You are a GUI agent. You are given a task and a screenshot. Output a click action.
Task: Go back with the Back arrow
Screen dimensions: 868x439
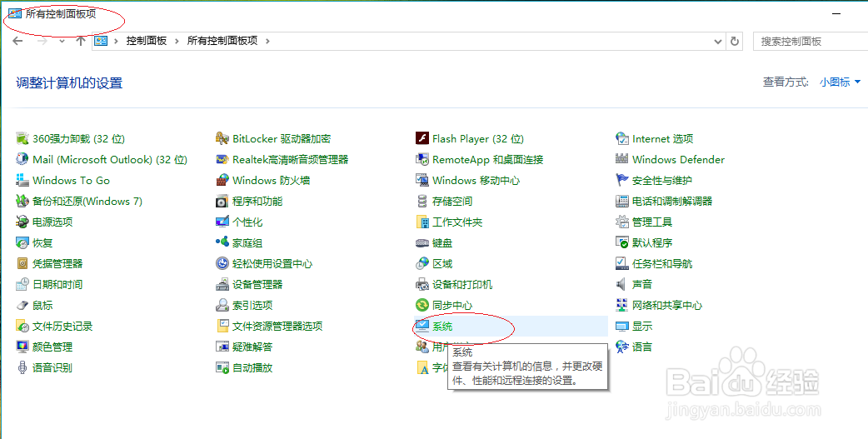click(x=17, y=41)
